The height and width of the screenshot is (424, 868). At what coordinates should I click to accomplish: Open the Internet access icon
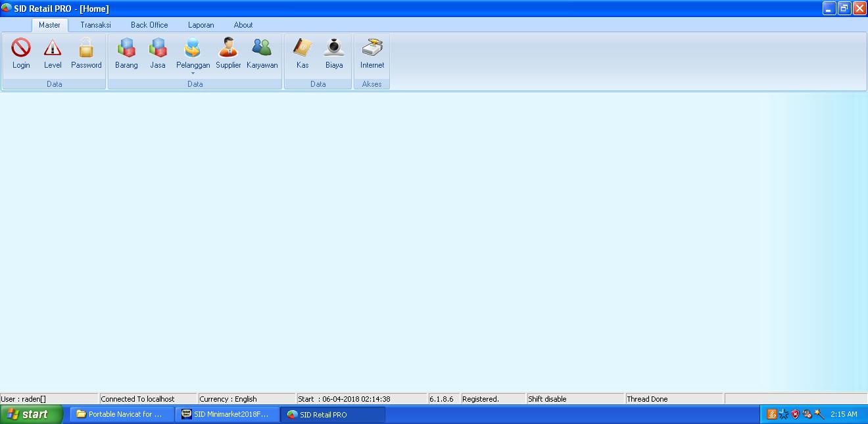[372, 53]
